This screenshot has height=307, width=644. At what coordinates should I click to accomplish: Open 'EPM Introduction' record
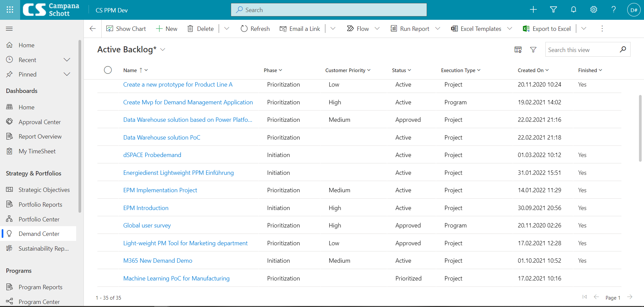146,208
